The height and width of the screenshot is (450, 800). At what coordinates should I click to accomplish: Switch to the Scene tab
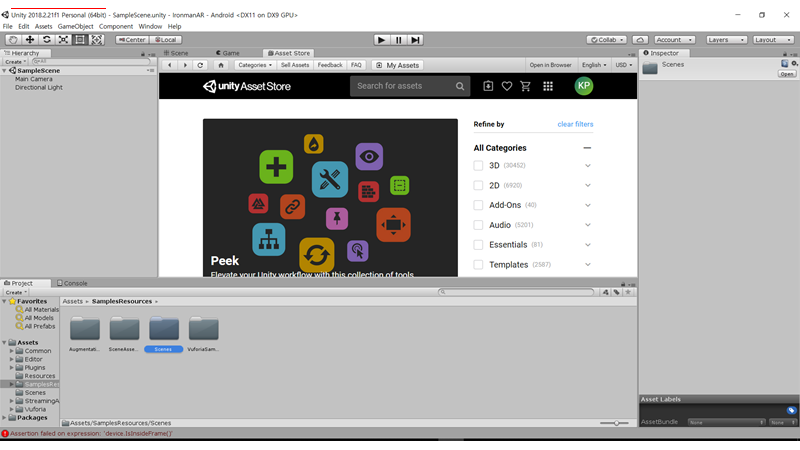click(x=176, y=53)
